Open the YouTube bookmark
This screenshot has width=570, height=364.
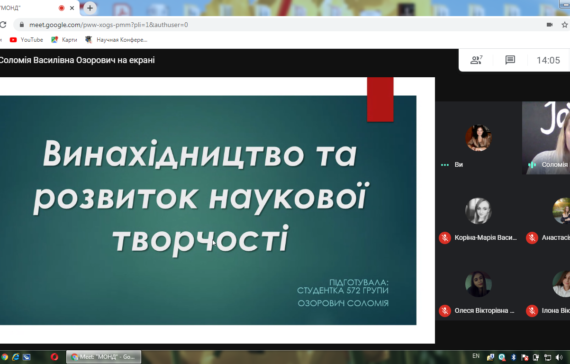click(x=27, y=40)
